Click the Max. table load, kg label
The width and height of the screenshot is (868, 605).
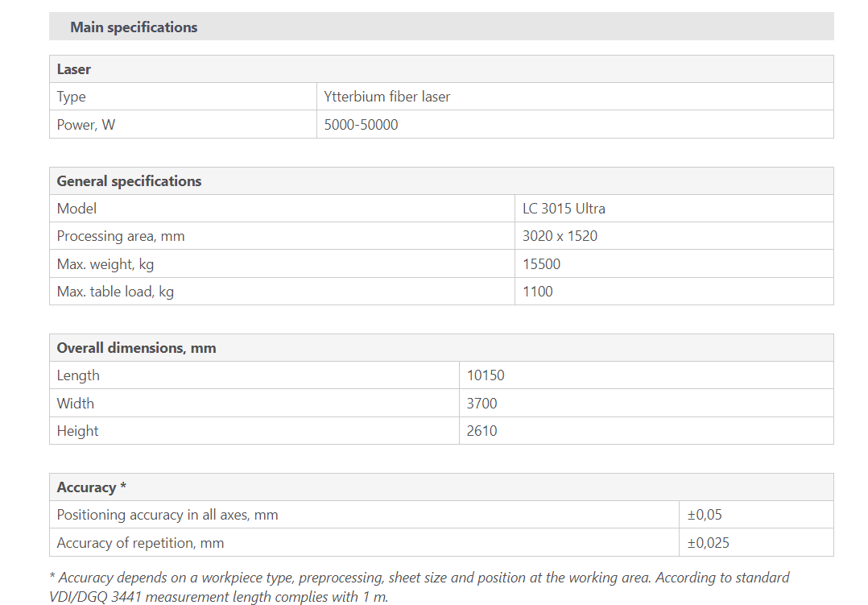point(115,292)
